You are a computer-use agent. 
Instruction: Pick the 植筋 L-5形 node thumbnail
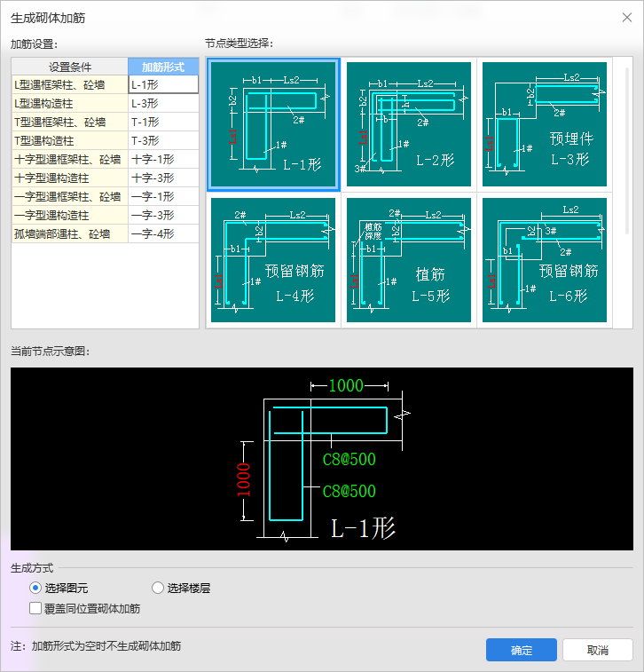tap(409, 260)
